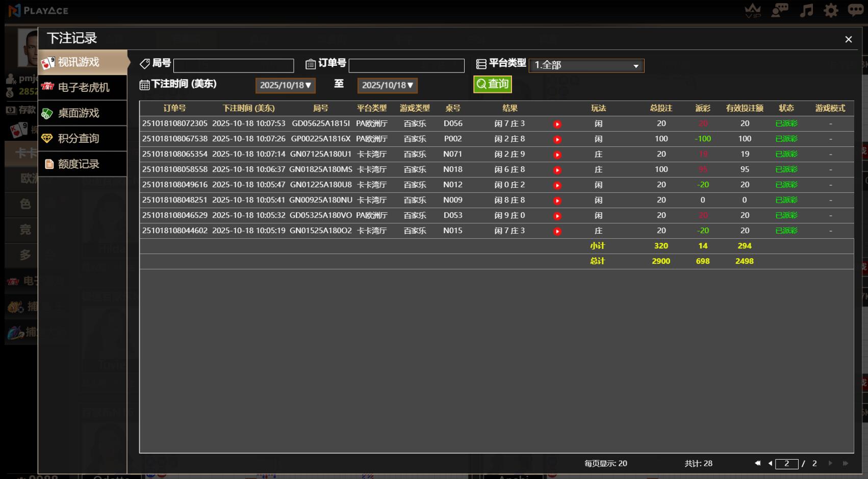The height and width of the screenshot is (479, 868).
Task: Click the VIP crown icon
Action: [753, 10]
